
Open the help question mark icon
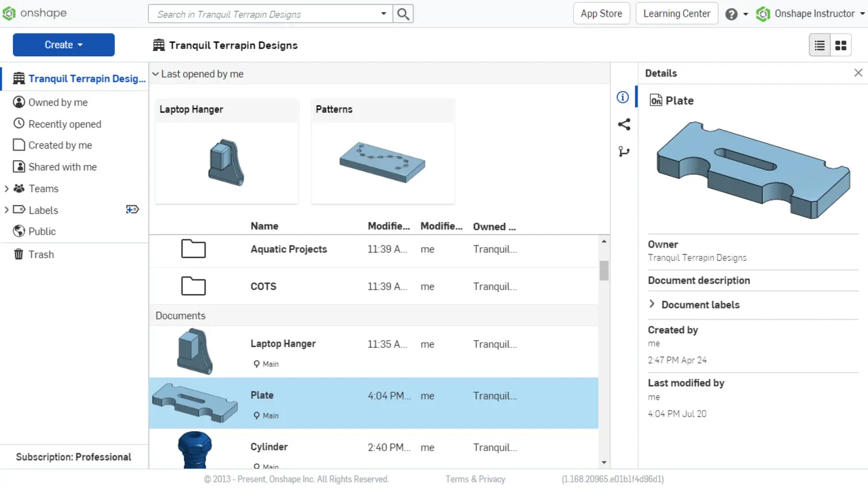pos(731,14)
